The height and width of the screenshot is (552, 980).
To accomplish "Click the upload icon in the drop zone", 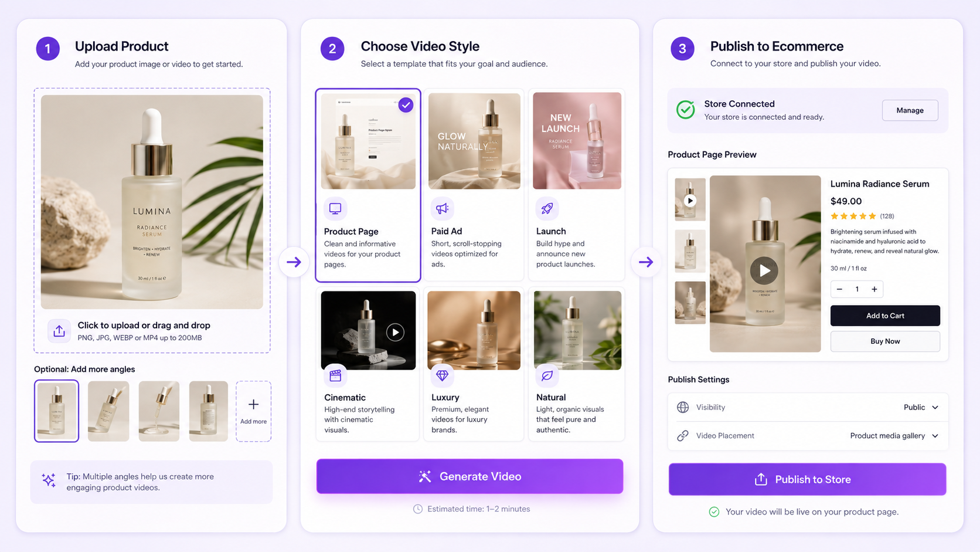I will point(59,331).
